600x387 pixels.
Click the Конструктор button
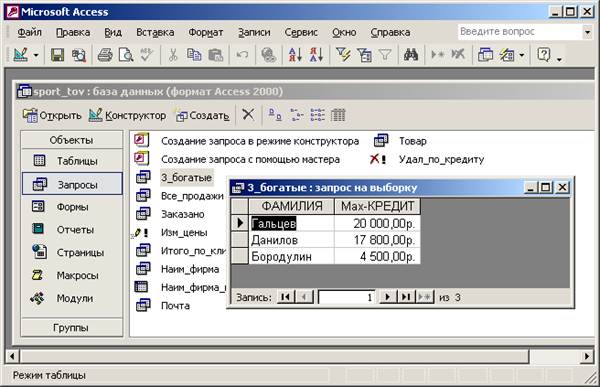coord(127,115)
